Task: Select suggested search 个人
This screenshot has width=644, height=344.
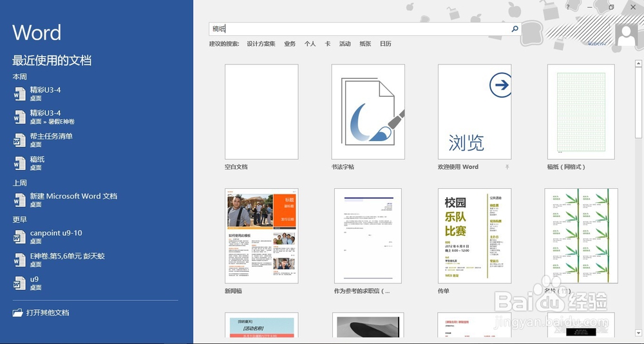Action: pos(310,44)
